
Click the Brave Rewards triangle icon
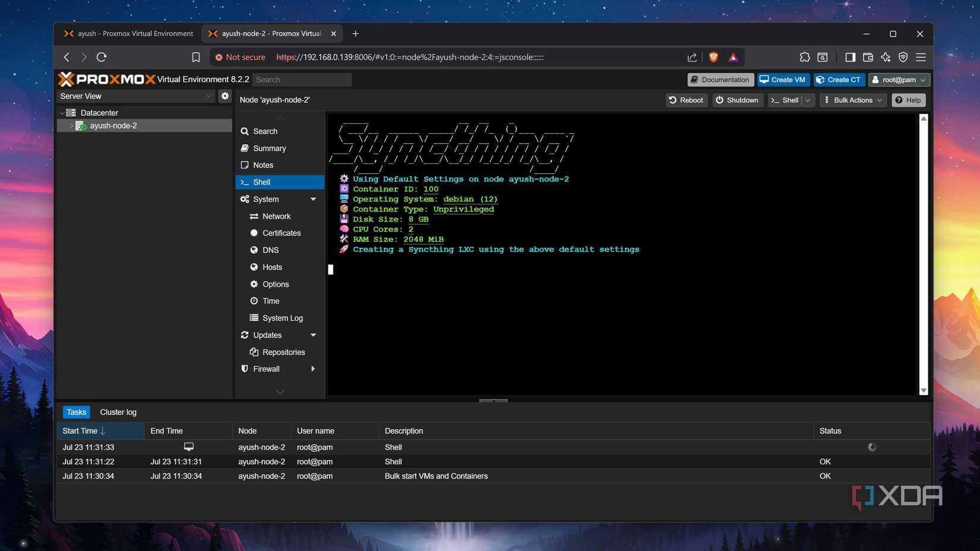(x=734, y=57)
